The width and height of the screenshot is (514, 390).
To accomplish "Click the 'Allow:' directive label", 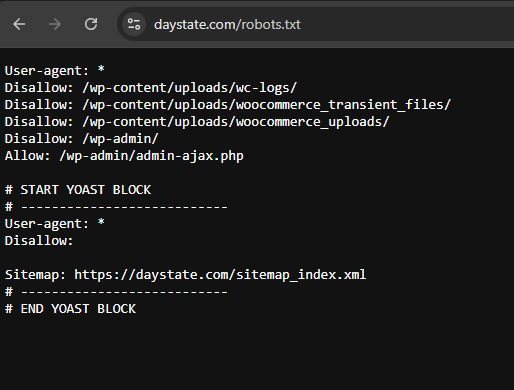I will 28,156.
